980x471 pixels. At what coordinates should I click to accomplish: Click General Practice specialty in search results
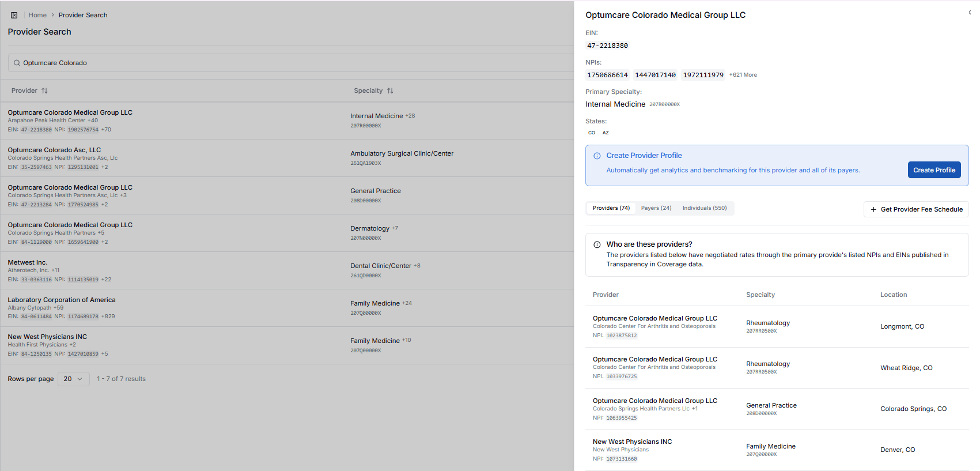(376, 191)
